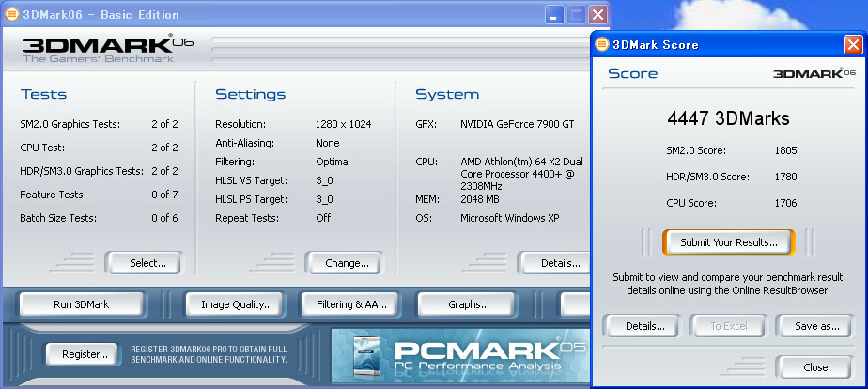Image resolution: width=868 pixels, height=389 pixels.
Task: Click the '4447 3DMarks' score text
Action: [x=729, y=118]
